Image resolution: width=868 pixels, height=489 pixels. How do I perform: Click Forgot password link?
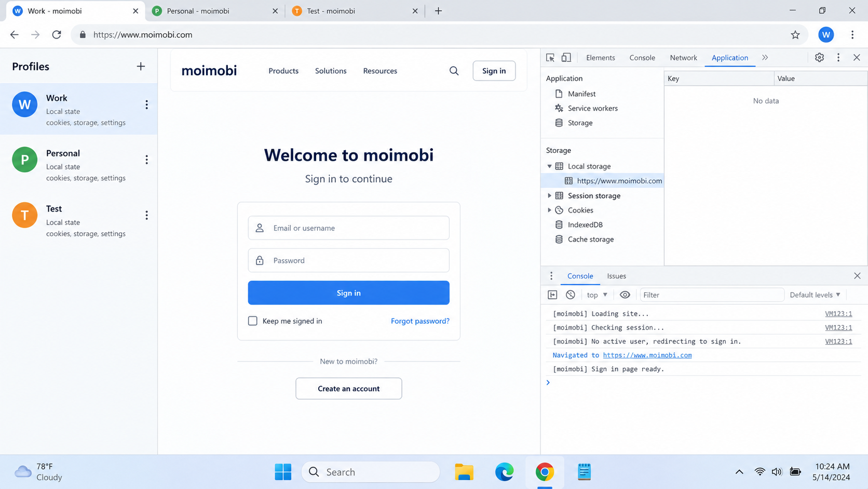[x=420, y=321]
